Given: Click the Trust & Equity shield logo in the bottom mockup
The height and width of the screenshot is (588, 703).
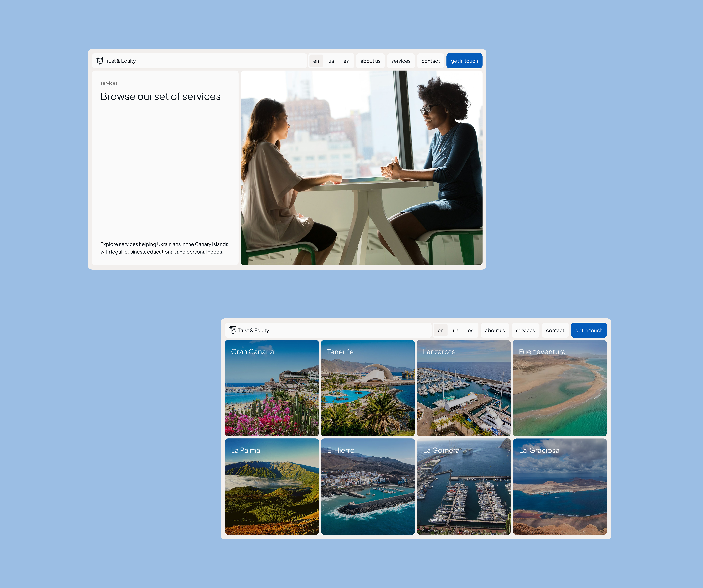Looking at the screenshot, I should [x=233, y=330].
